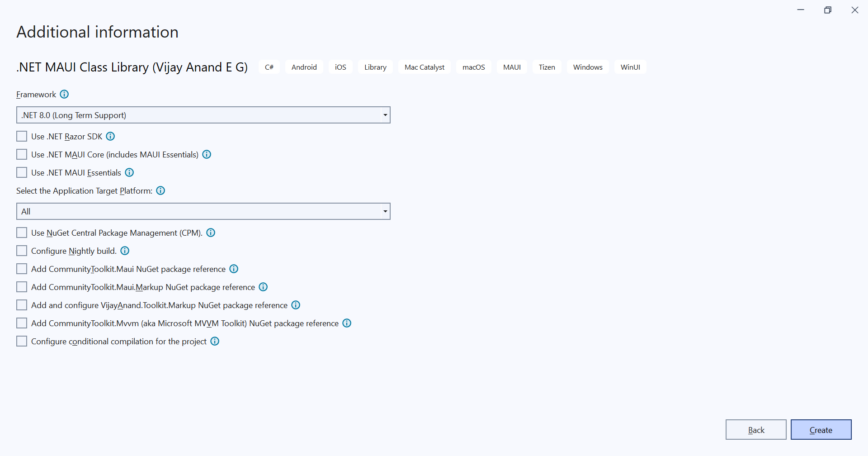Click the Create button
The height and width of the screenshot is (456, 868).
click(821, 430)
